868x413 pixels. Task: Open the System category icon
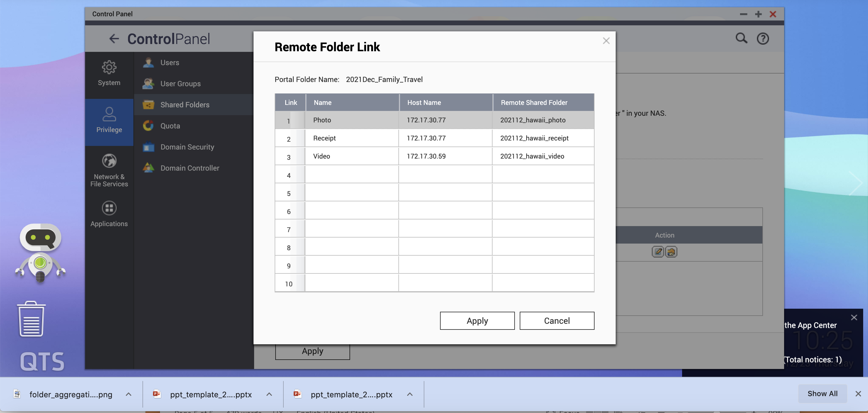pyautogui.click(x=109, y=67)
